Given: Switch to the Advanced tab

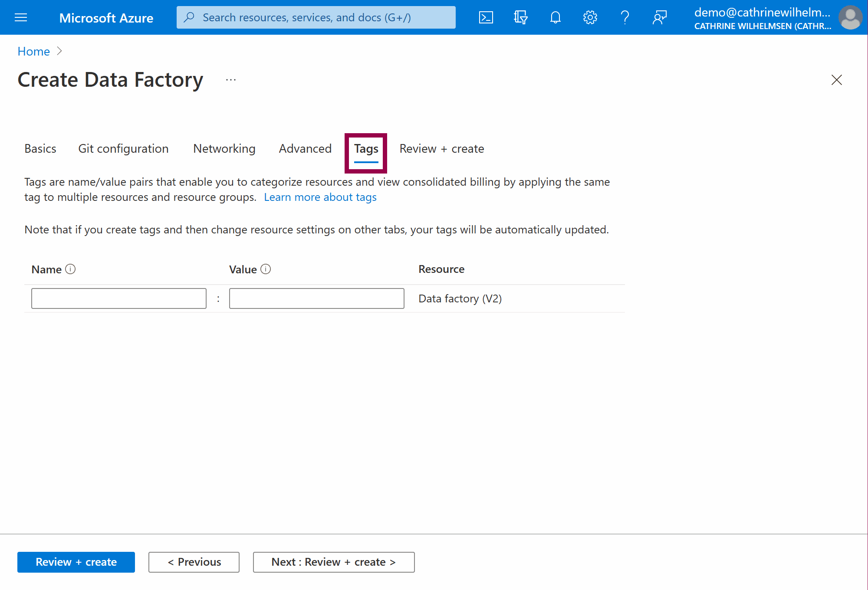Looking at the screenshot, I should [305, 148].
